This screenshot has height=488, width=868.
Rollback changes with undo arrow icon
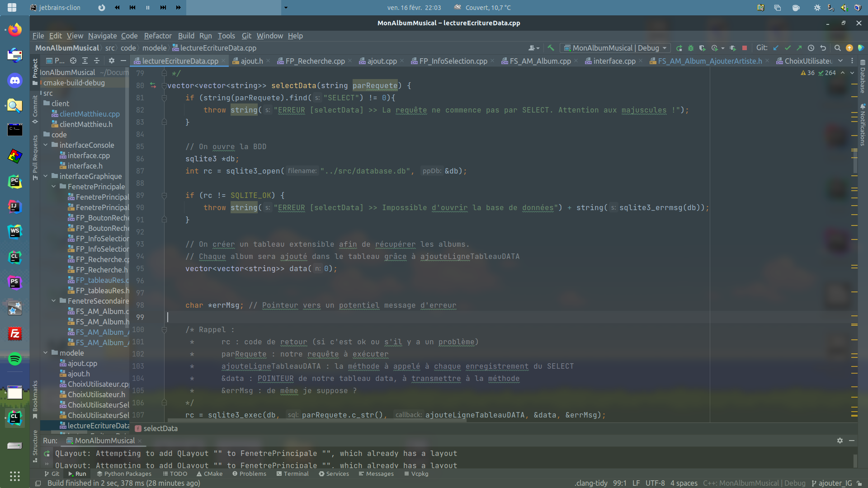(823, 48)
